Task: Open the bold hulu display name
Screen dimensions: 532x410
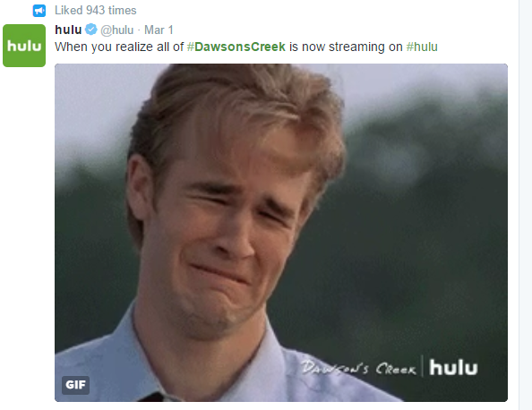Action: click(68, 30)
